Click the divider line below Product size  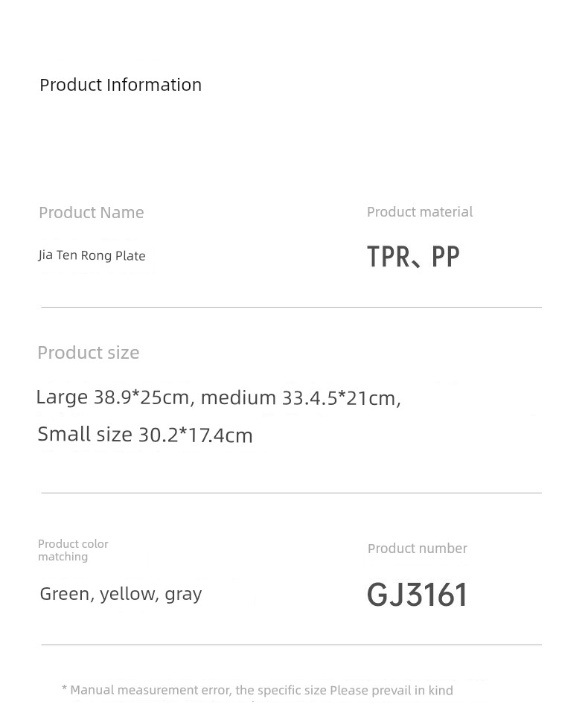291,493
